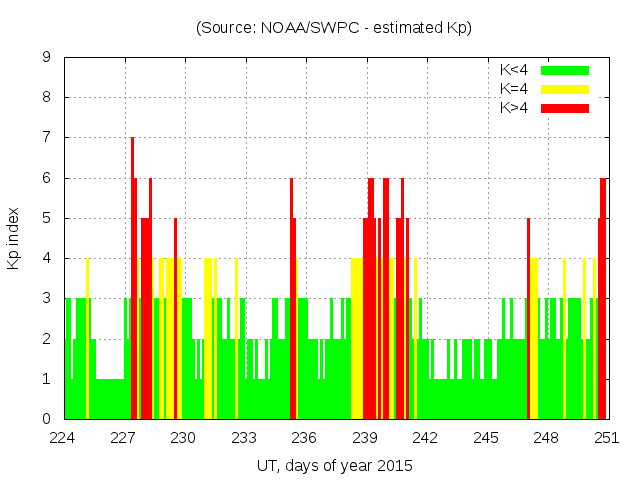Click day 236 tick label on x-axis
640x480 pixels.
coord(304,438)
